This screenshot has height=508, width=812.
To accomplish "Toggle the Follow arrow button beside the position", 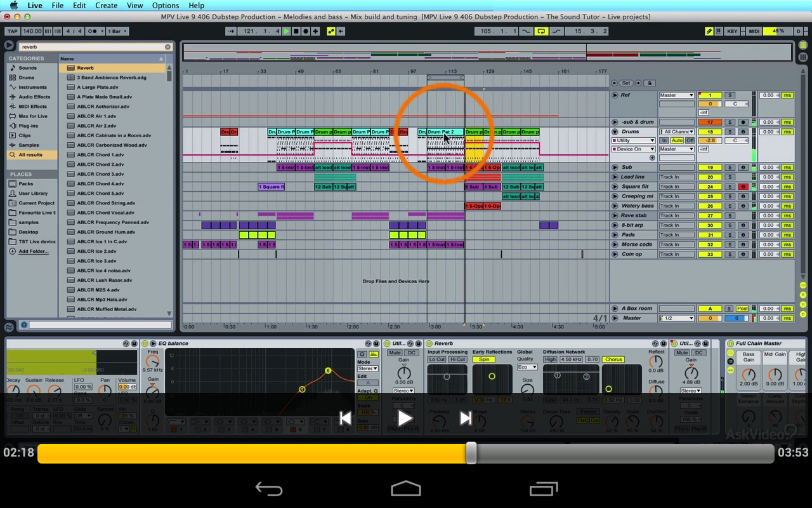I will pos(231,31).
